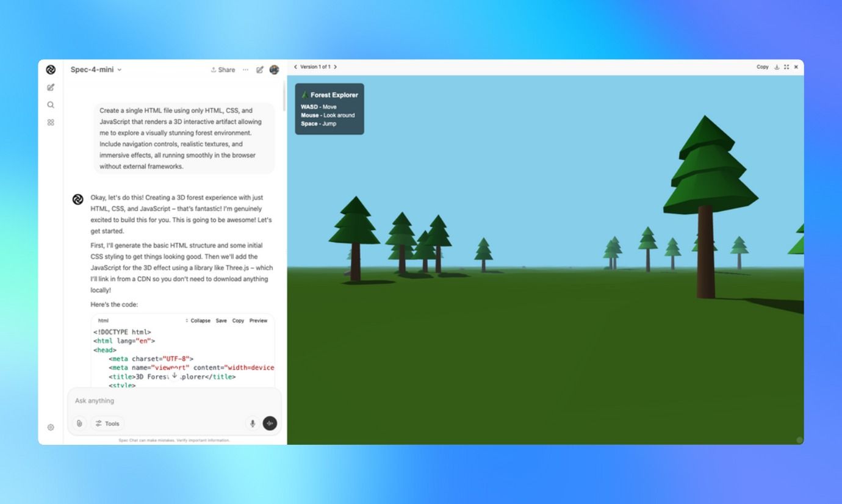Viewport: 842px width, 504px height.
Task: Start dictation with the microphone icon
Action: pyautogui.click(x=253, y=423)
